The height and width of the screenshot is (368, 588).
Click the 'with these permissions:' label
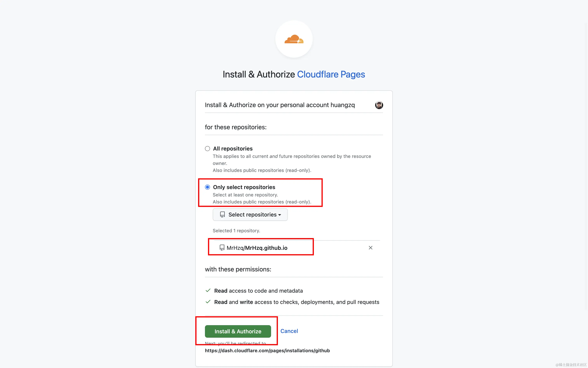[238, 269]
